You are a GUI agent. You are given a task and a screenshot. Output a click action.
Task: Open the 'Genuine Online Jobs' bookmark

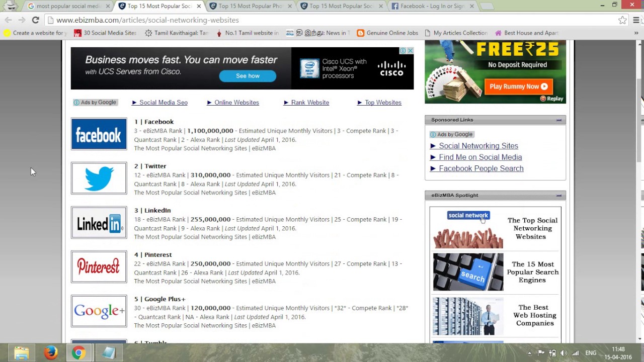pyautogui.click(x=387, y=33)
